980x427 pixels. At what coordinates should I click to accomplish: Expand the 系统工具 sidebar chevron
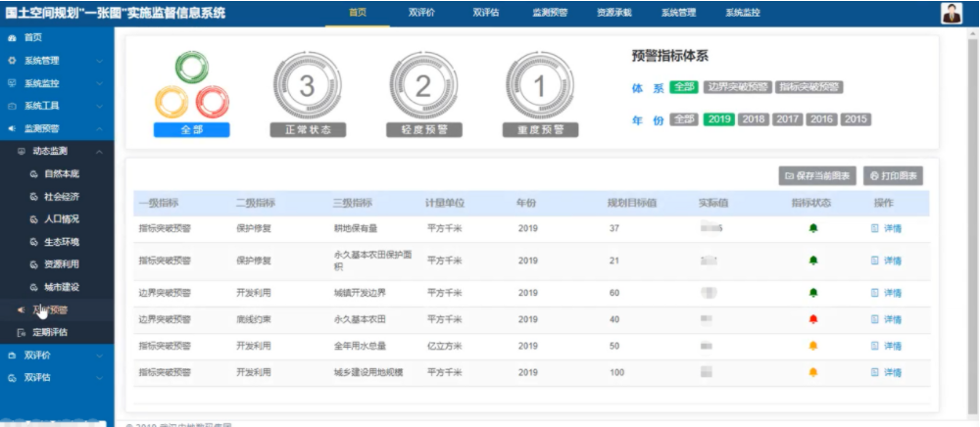[x=99, y=106]
